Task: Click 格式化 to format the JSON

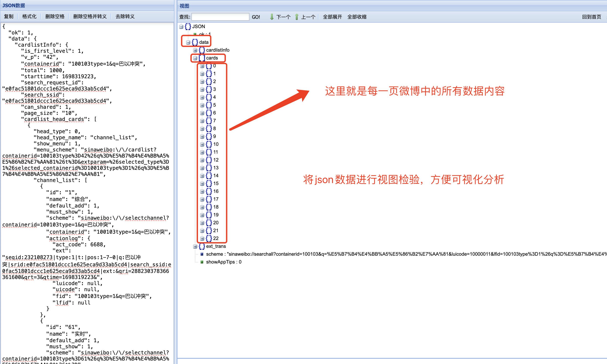Action: click(29, 16)
